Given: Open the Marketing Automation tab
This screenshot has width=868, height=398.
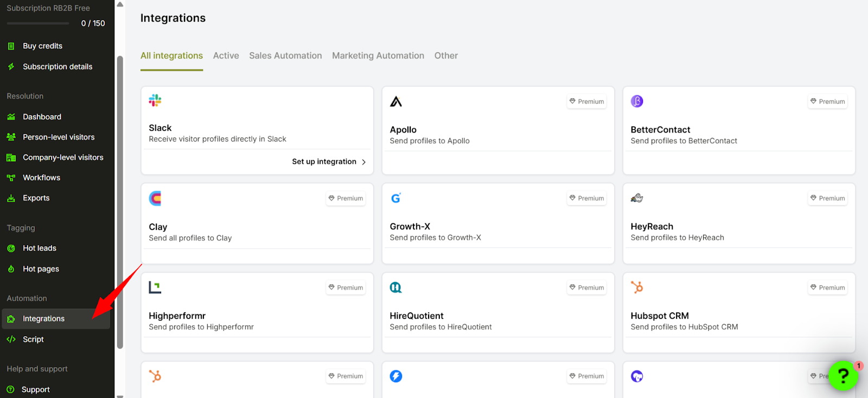Looking at the screenshot, I should 378,55.
